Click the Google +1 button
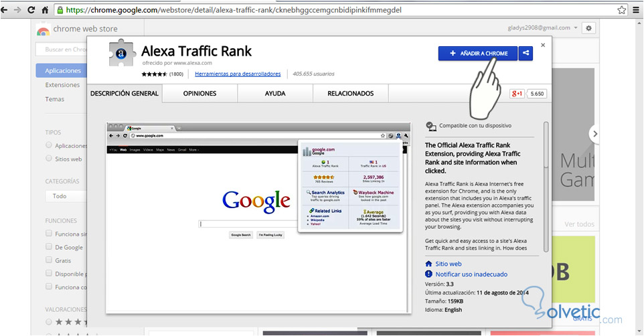The image size is (644, 336). click(517, 94)
